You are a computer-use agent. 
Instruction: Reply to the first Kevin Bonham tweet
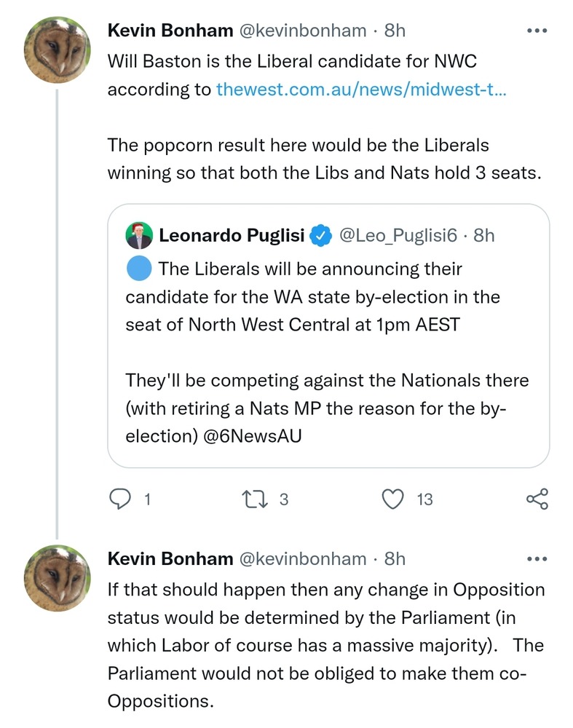119,499
